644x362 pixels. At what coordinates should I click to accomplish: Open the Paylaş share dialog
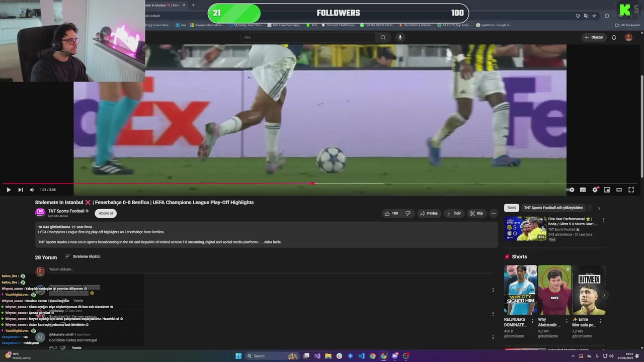coord(429,213)
